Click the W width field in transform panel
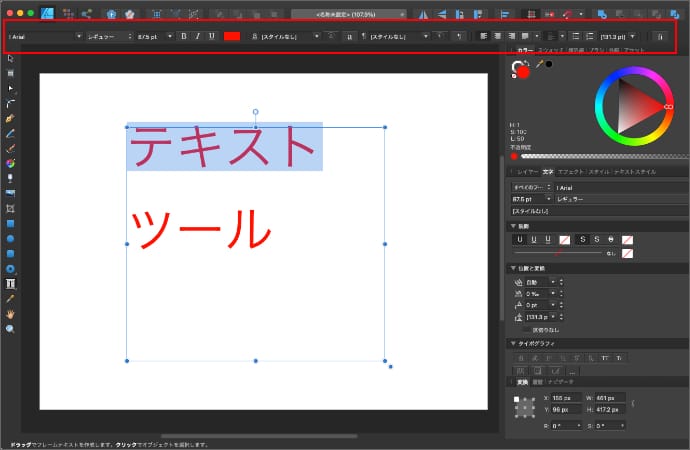690x450 pixels. (x=610, y=397)
